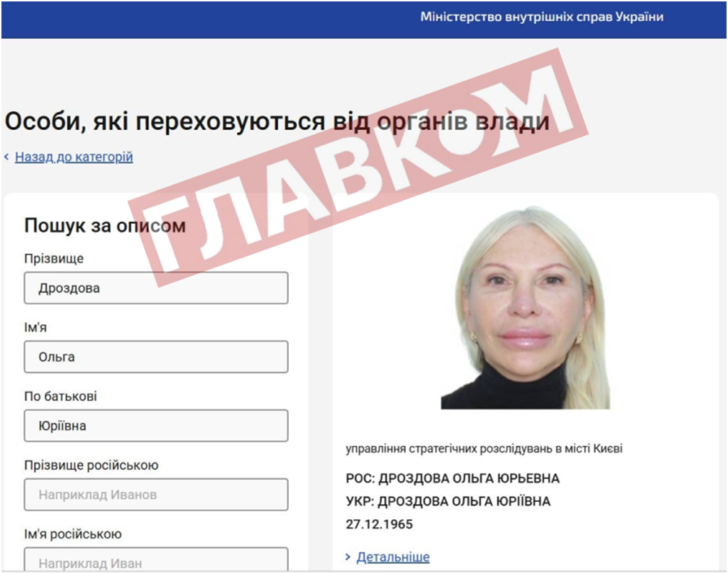The height and width of the screenshot is (574, 728).
Task: Click the УКР: ДРОЗДОВА ОЛЬГА ЮРІЇВНА line
Action: (x=448, y=501)
